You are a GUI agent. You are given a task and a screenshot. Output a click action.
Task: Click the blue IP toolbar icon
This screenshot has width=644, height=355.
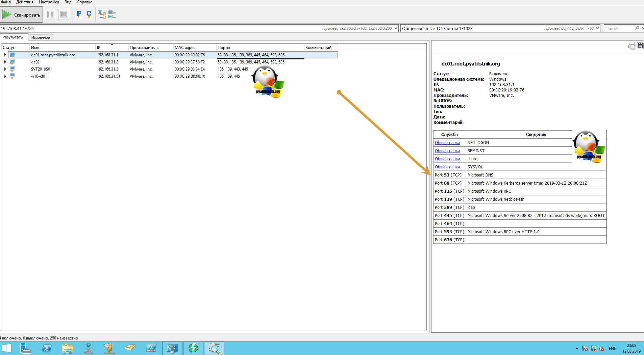click(79, 14)
